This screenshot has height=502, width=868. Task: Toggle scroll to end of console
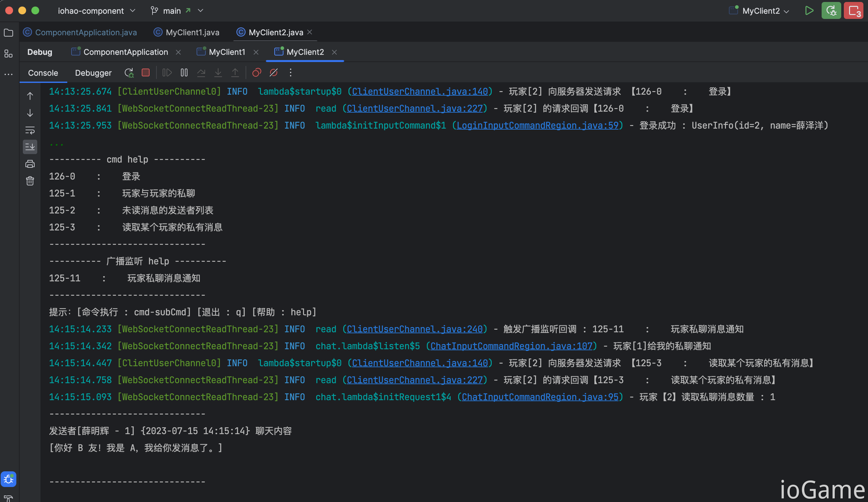pos(30,147)
